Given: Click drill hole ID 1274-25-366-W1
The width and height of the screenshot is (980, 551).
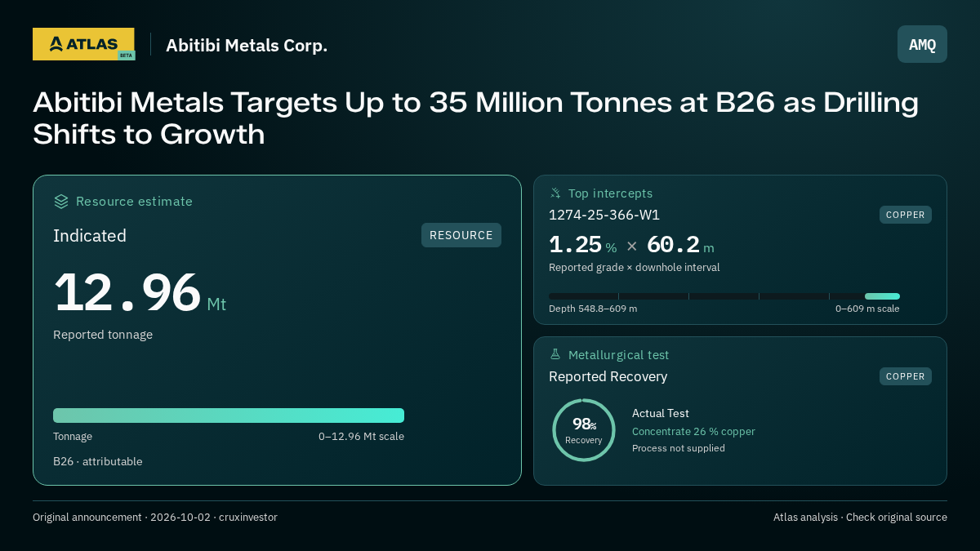Looking at the screenshot, I should click(x=604, y=215).
